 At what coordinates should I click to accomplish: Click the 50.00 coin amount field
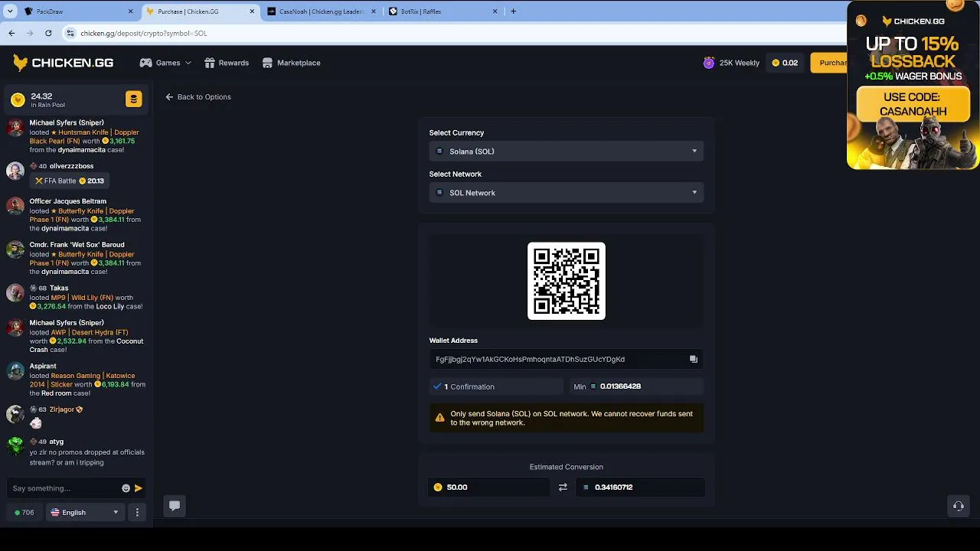point(488,487)
